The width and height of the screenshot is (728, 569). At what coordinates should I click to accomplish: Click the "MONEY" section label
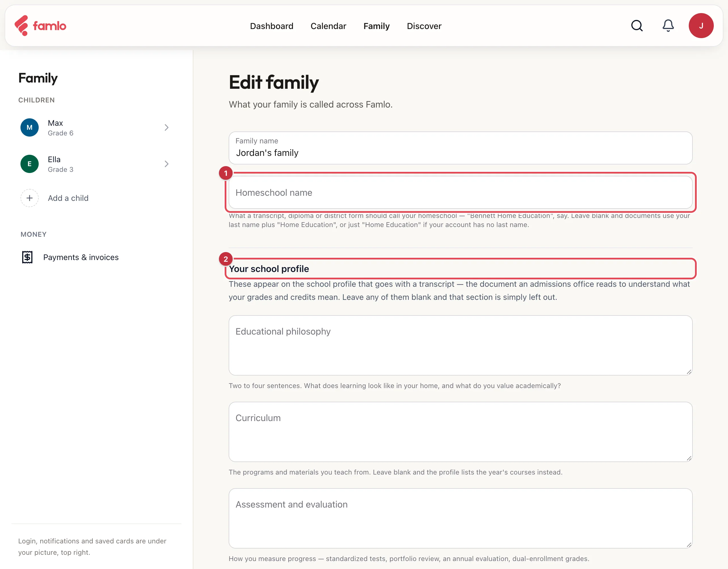[33, 234]
